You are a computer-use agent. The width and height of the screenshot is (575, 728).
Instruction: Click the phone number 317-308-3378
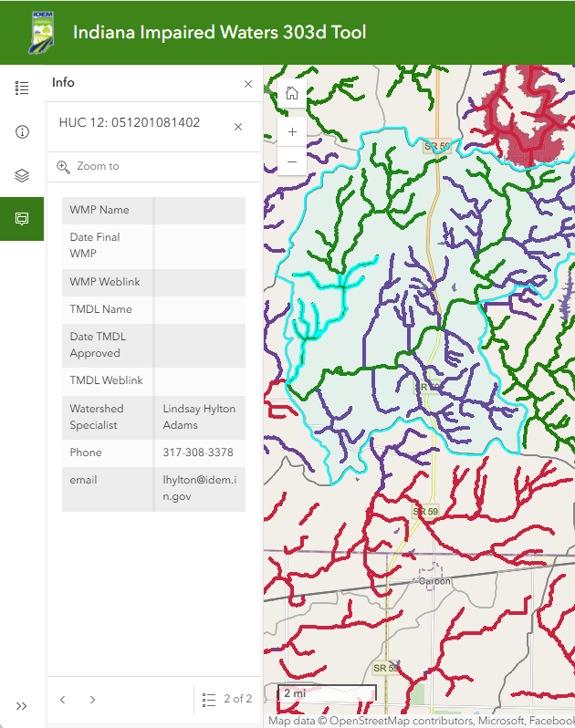198,452
